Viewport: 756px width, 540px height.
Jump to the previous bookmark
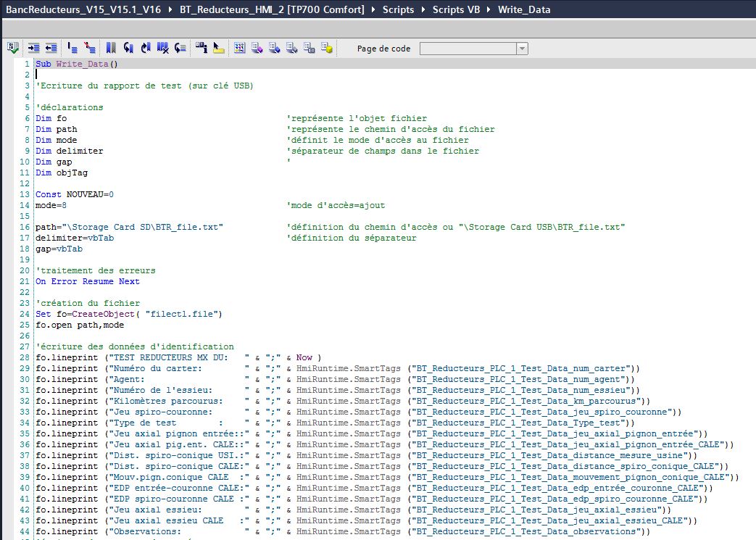coord(146,49)
